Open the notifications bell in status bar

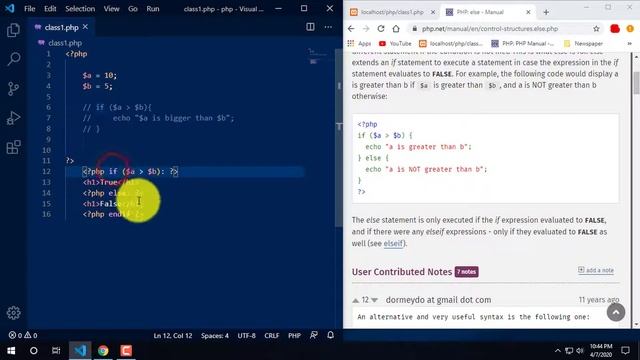pyautogui.click(x=331, y=335)
